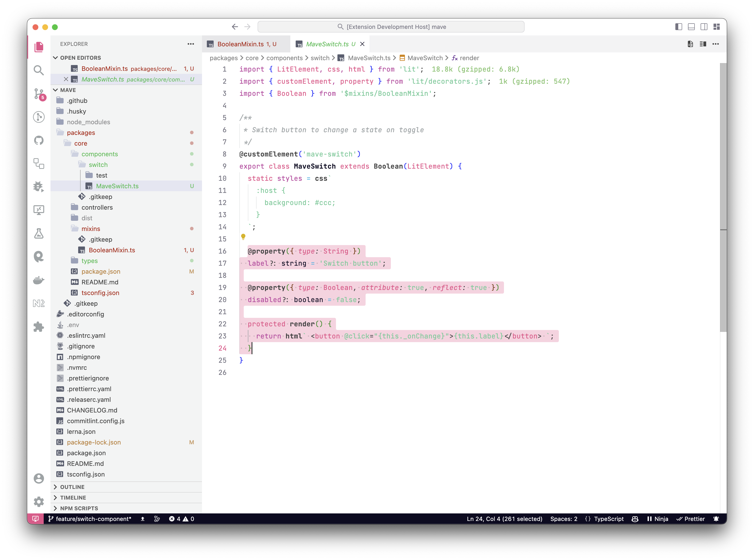Click the command center search field
The image size is (754, 560).
(x=391, y=27)
